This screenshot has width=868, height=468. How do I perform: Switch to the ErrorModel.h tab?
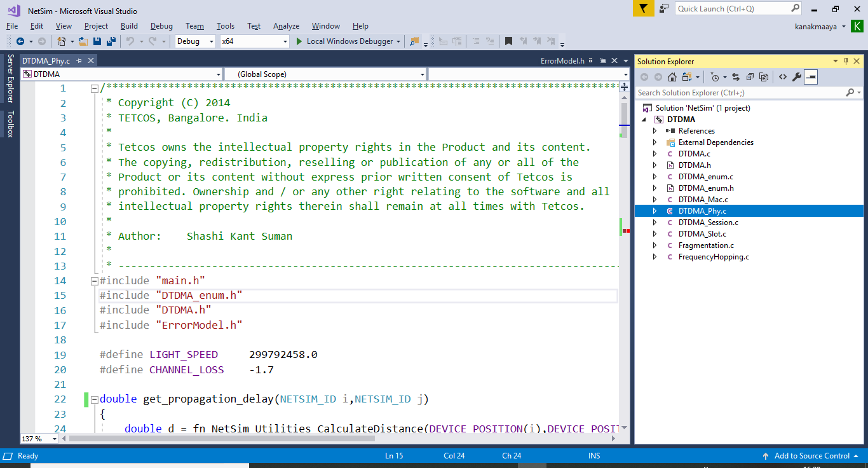[562, 61]
